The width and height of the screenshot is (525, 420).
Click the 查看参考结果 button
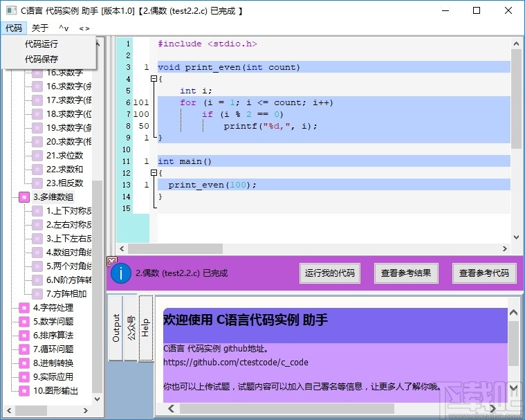point(406,273)
